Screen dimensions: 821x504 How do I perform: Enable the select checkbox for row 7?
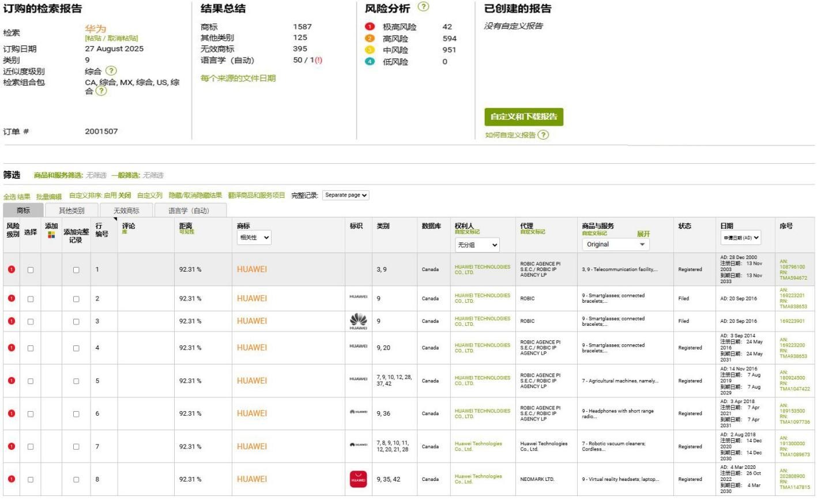tap(31, 447)
